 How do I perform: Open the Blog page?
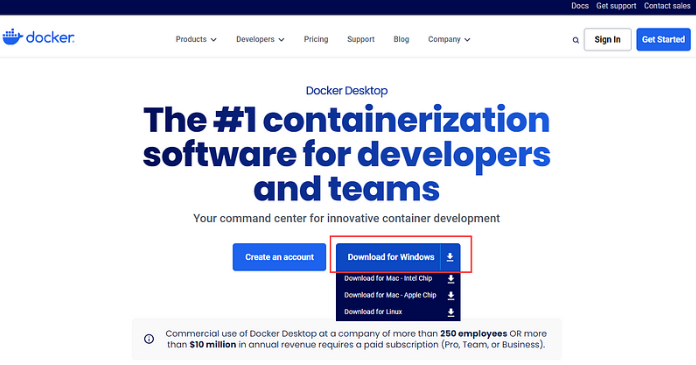[x=401, y=40]
